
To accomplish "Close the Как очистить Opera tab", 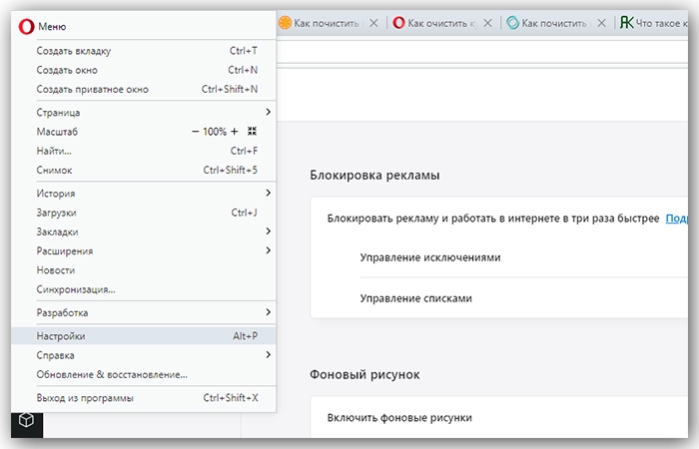I will coord(488,23).
